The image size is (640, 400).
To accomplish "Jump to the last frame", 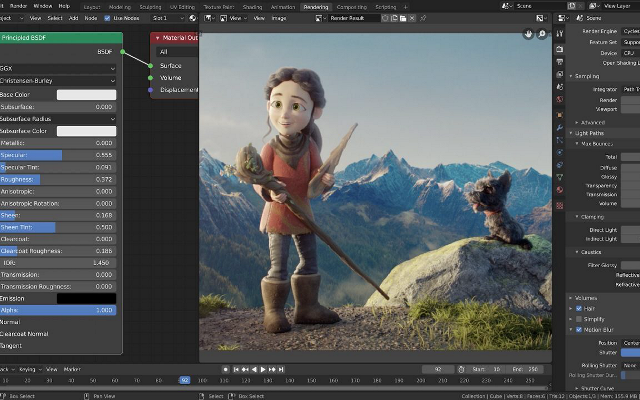I will tap(281, 369).
